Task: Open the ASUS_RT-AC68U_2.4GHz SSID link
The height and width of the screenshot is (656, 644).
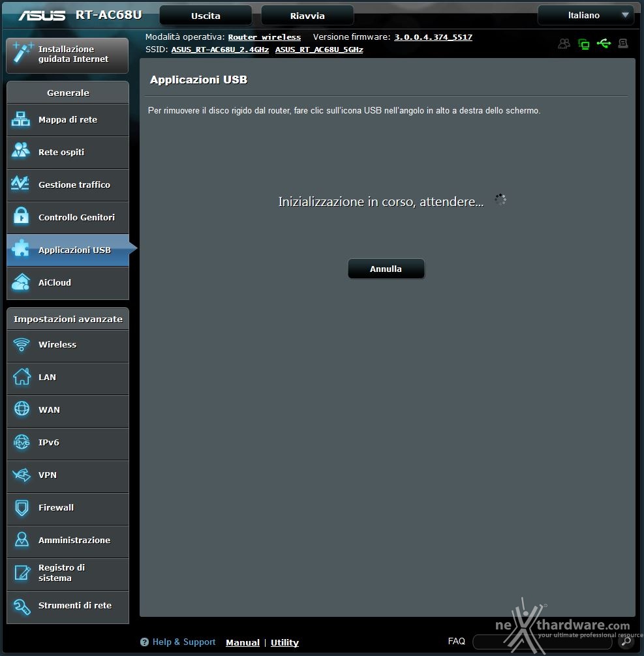Action: click(x=220, y=50)
